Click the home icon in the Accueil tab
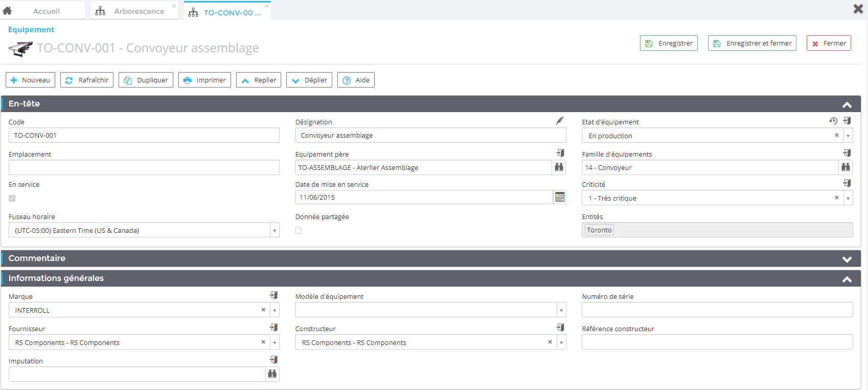 [x=8, y=11]
